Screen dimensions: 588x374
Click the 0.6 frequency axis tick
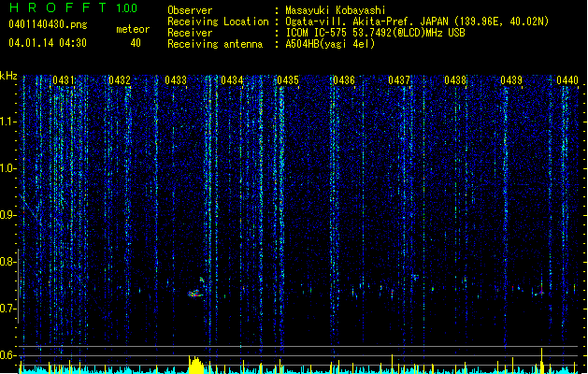click(8, 355)
